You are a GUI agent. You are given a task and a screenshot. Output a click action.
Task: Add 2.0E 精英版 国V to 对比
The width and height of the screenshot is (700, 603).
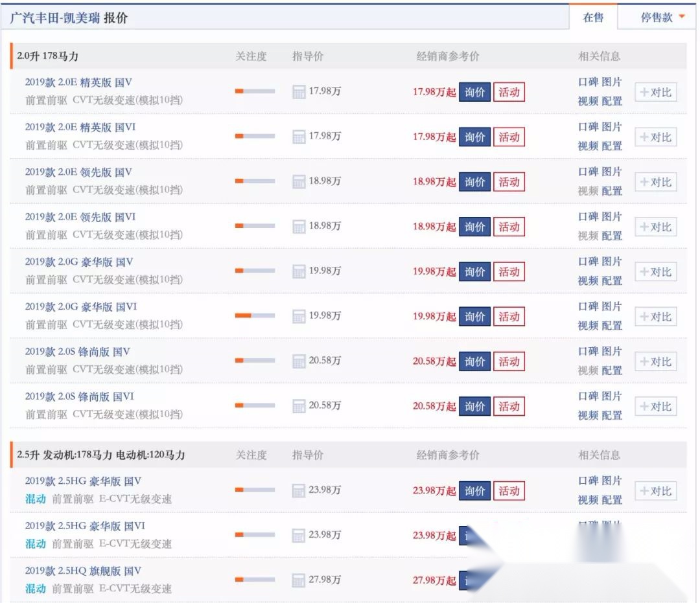pyautogui.click(x=656, y=93)
